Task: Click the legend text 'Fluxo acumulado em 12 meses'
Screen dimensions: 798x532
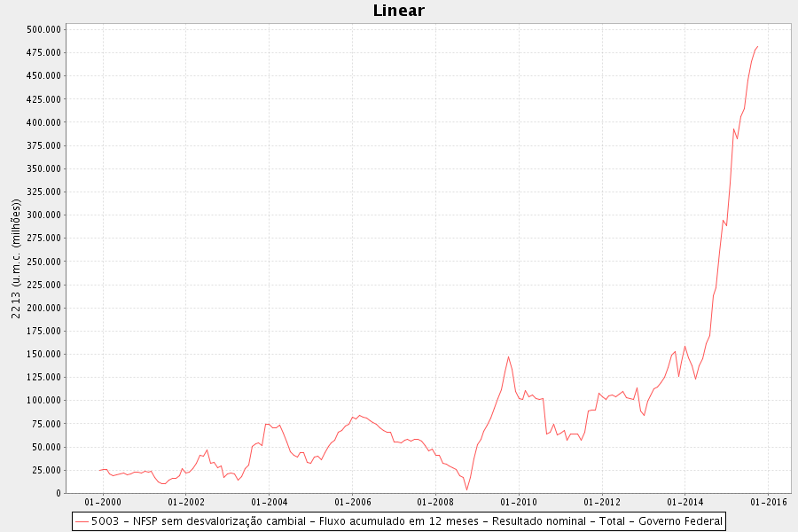Action: [399, 521]
